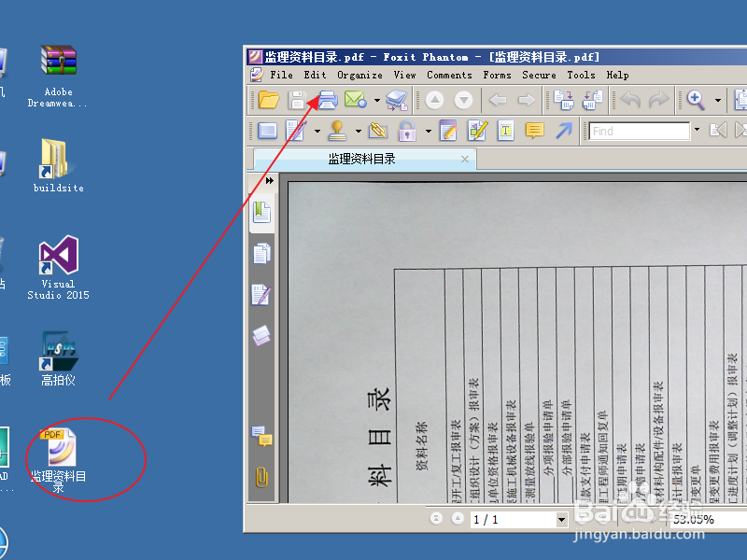
Task: Open the page number 1 / 1 dropdown
Action: tap(562, 520)
